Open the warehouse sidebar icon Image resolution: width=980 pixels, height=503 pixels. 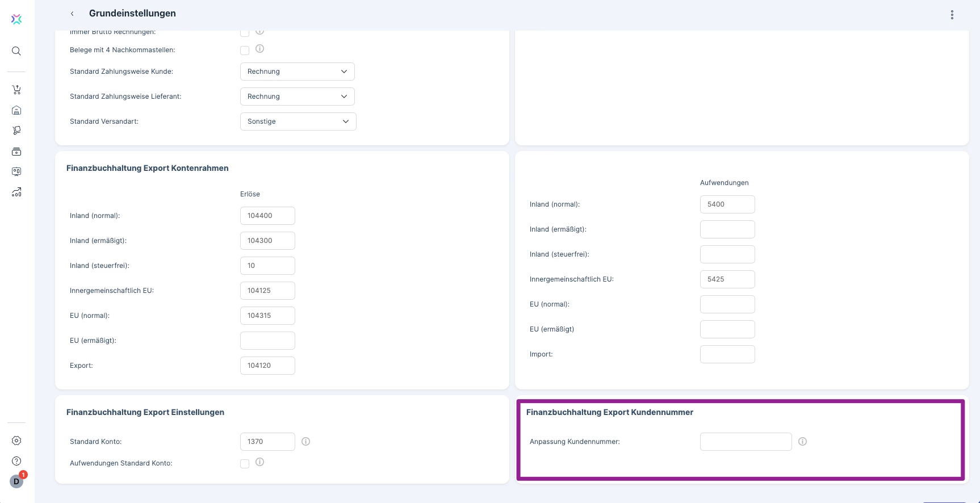(x=16, y=110)
